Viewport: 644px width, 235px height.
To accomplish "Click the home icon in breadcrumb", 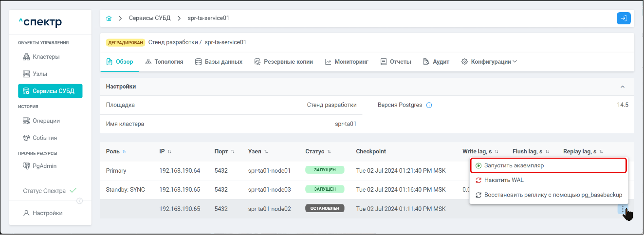I will pyautogui.click(x=109, y=18).
